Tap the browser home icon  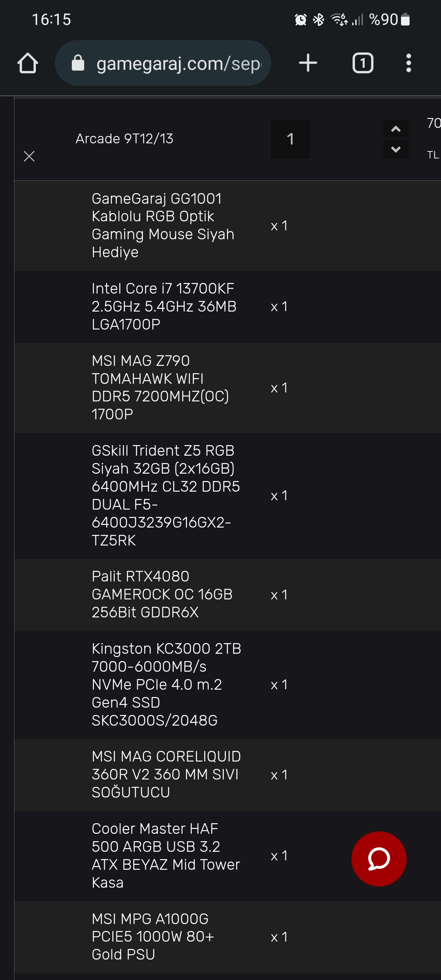click(x=28, y=63)
